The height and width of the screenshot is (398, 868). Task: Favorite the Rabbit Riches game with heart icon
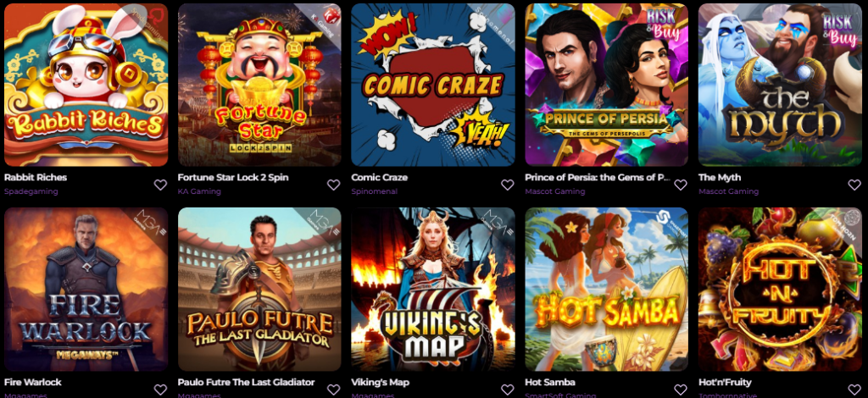point(160,185)
